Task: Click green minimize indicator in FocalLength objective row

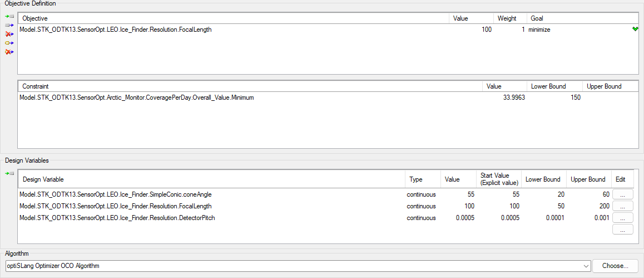Action: 635,30
